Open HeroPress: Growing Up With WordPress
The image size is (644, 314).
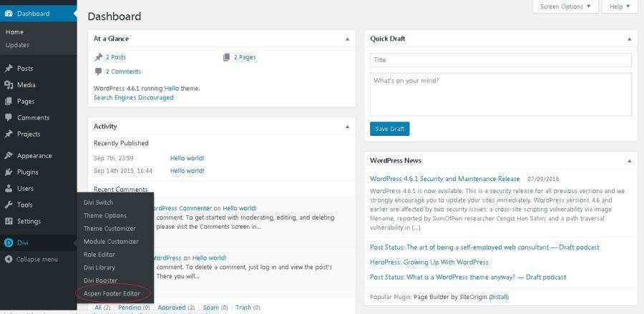[x=429, y=262]
